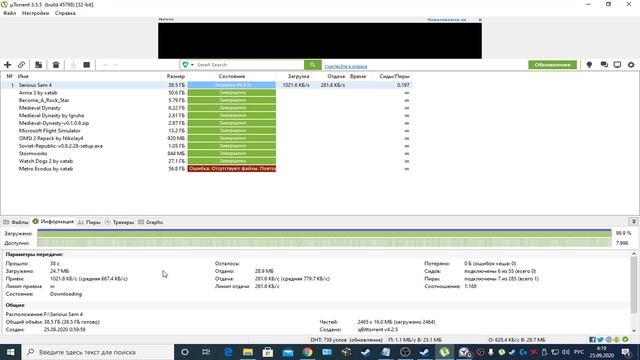Image resolution: width=640 pixels, height=360 pixels.
Task: Select the Serious Sam 4 torrent row
Action: click(206, 85)
